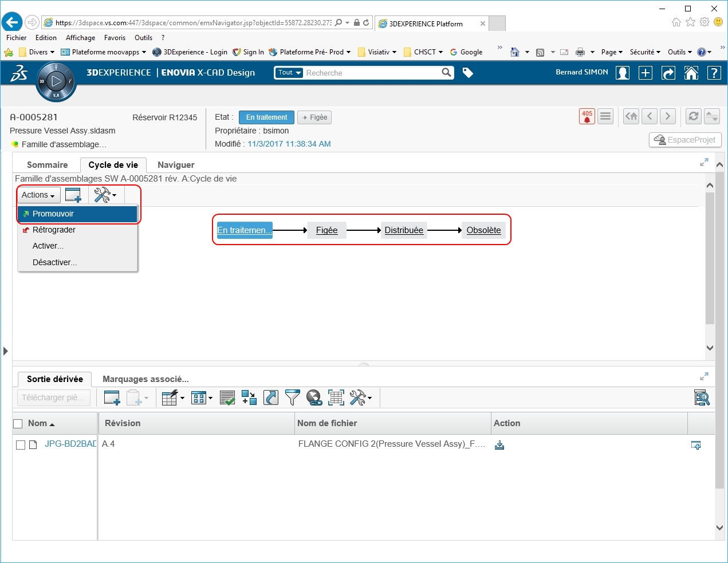Select Promouvoir from Actions menu
The image size is (728, 563).
pos(77,214)
